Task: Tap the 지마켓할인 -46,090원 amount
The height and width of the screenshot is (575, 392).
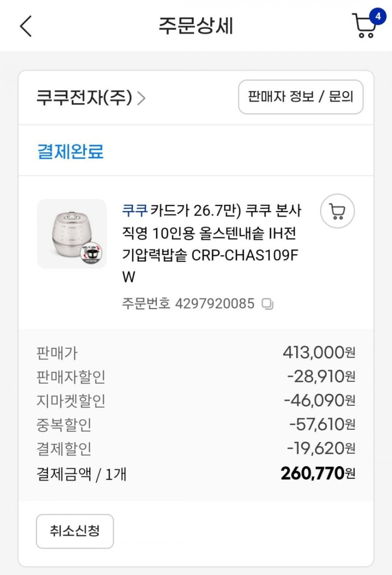Action: 319,400
